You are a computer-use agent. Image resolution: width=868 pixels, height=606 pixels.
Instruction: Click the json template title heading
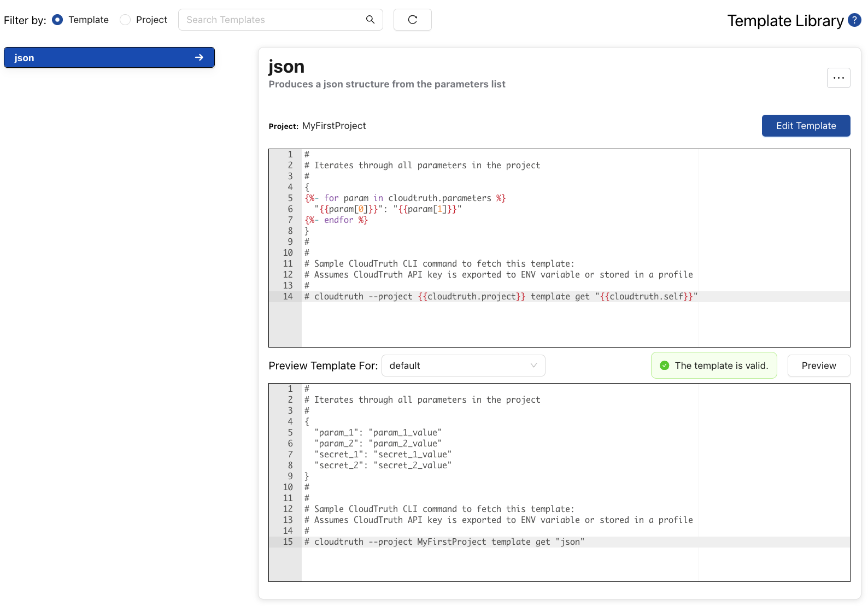click(x=286, y=67)
